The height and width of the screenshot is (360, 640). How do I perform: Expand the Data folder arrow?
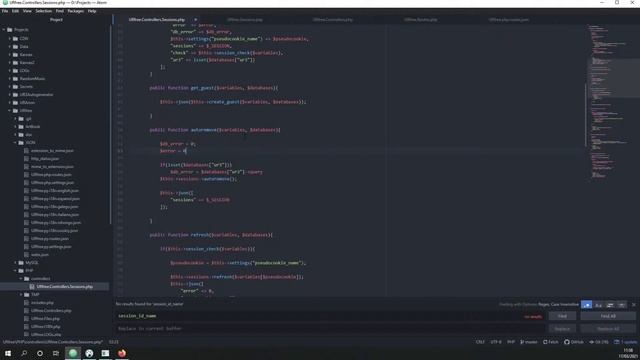10,47
